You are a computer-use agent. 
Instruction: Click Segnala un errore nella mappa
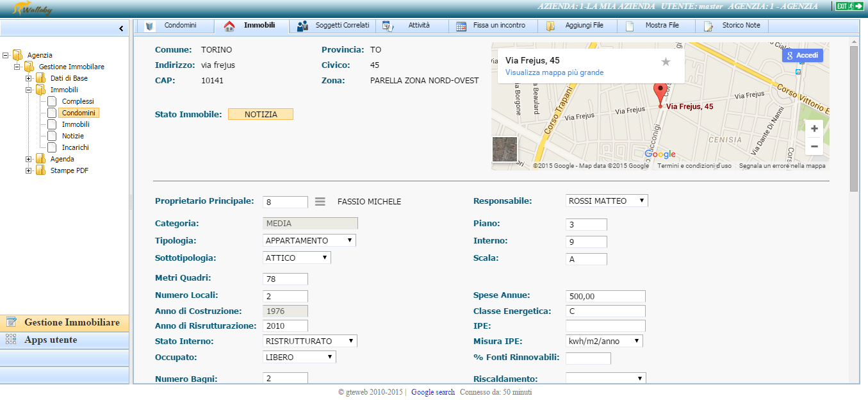tap(782, 165)
